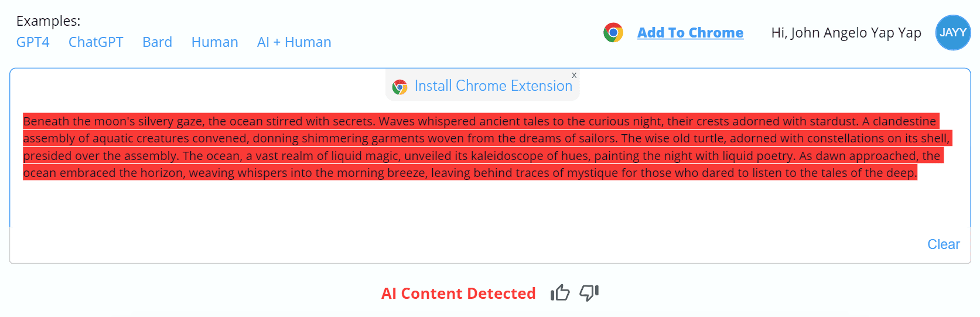Open the JAYY profile avatar

[953, 33]
